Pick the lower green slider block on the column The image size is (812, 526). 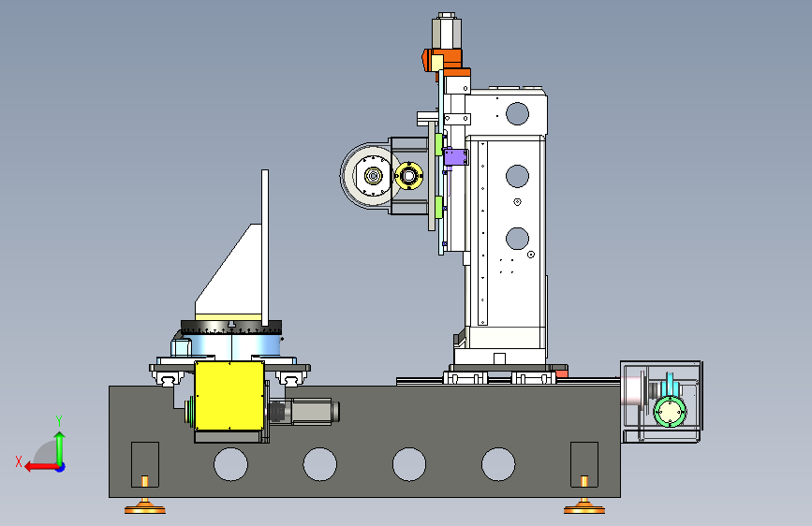pyautogui.click(x=439, y=207)
